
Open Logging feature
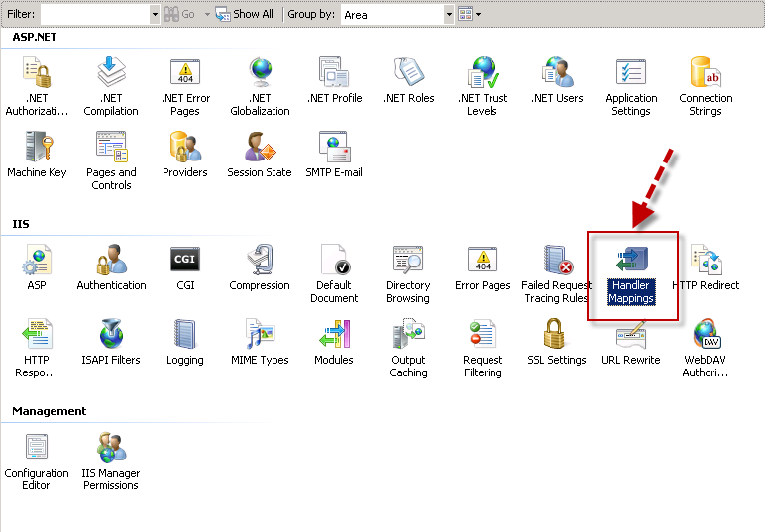pos(185,342)
